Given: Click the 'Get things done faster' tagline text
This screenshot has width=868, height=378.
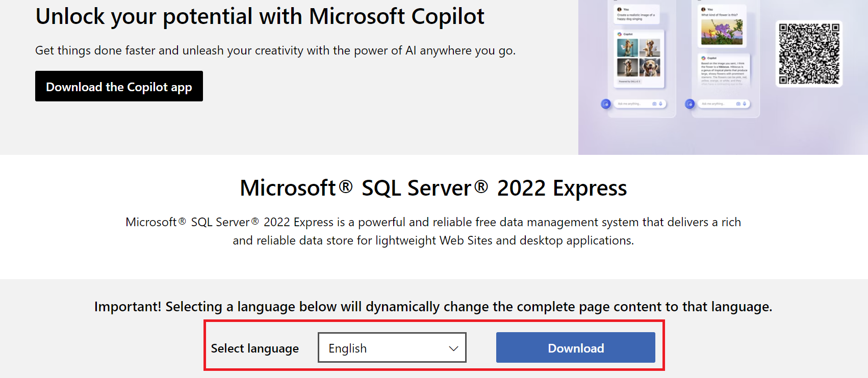Looking at the screenshot, I should pos(275,50).
